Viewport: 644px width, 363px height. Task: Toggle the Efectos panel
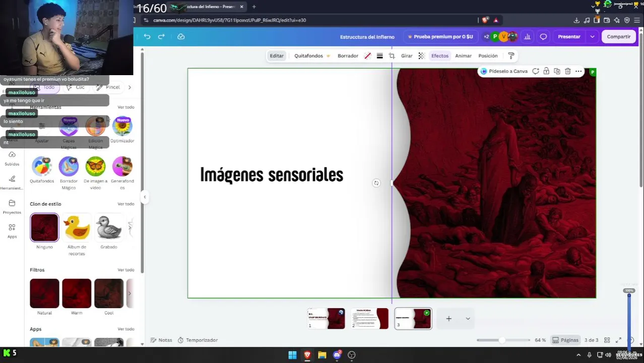coord(439,56)
